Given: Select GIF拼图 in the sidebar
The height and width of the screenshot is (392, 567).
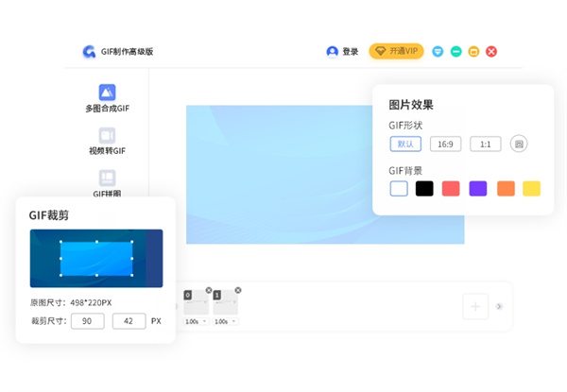Looking at the screenshot, I should coord(107,183).
